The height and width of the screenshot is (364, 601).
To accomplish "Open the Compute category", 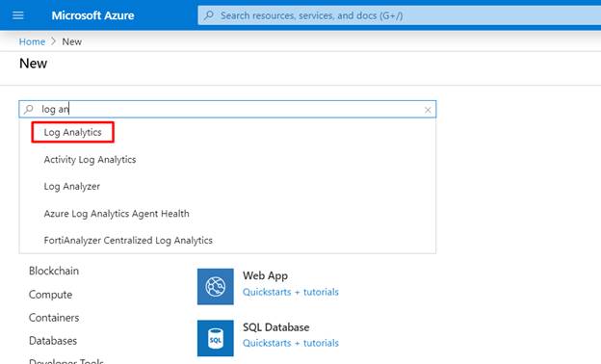I will pyautogui.click(x=50, y=295).
